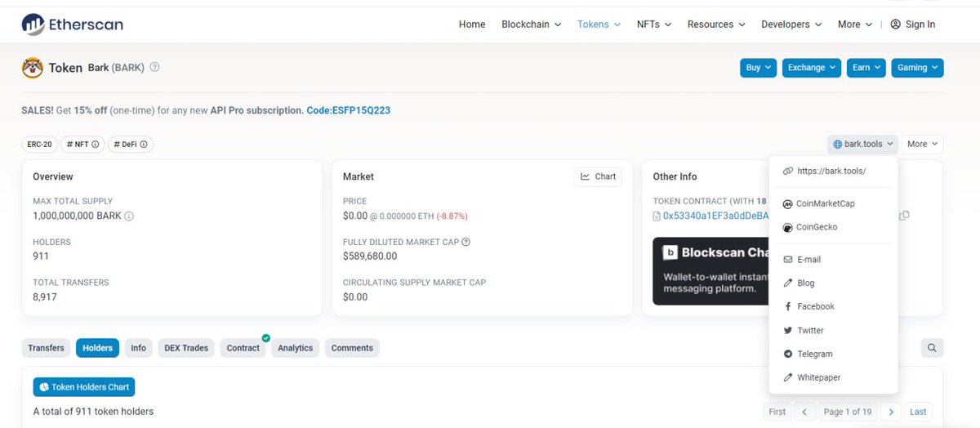980x428 pixels.
Task: Open the Contract tab
Action: pyautogui.click(x=243, y=348)
